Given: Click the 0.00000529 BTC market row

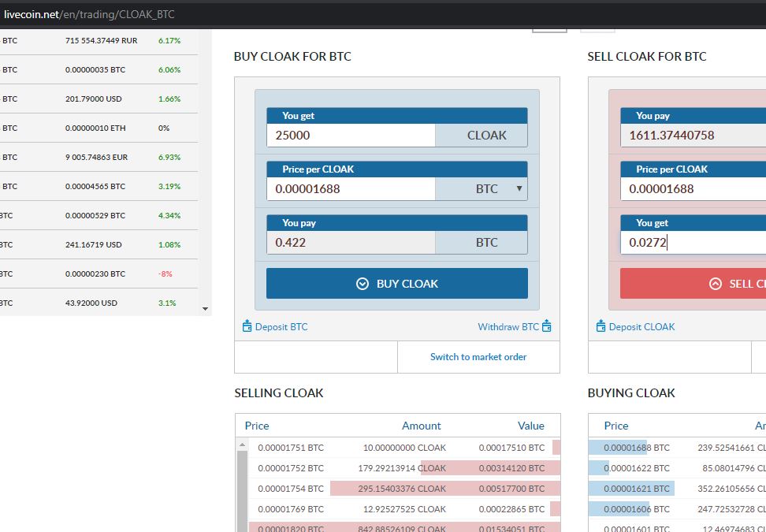Looking at the screenshot, I should [x=99, y=215].
